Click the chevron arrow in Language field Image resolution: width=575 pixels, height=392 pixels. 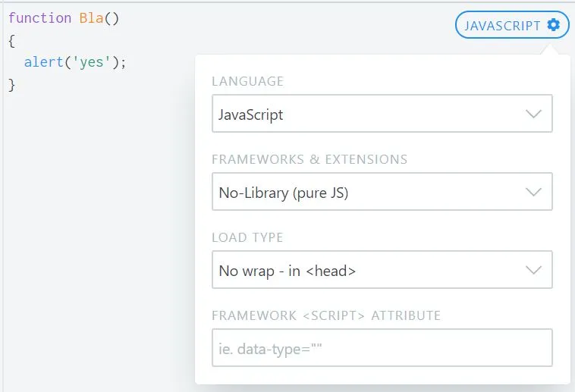pos(533,114)
